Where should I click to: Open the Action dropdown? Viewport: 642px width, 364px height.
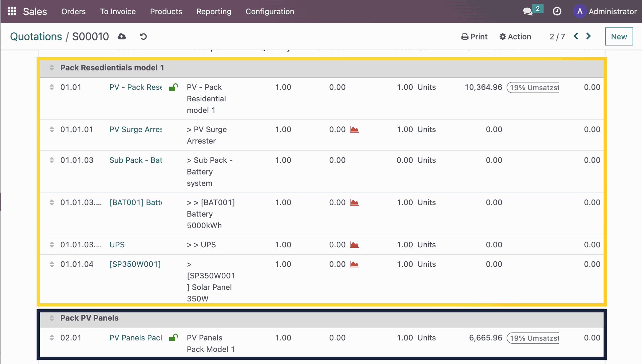click(x=515, y=36)
